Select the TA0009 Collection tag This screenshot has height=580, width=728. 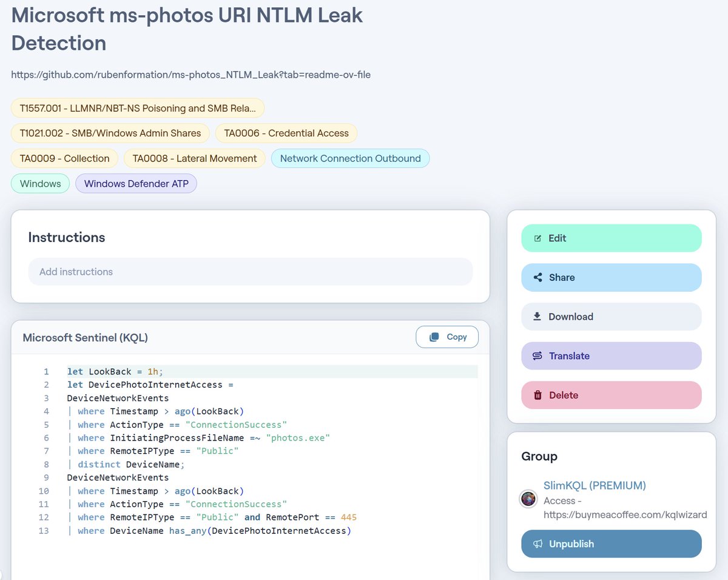[x=64, y=158]
